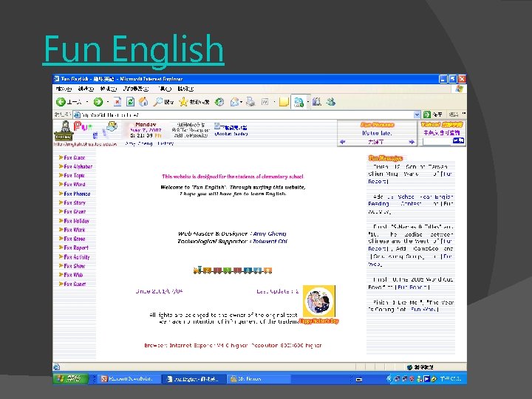Open the Fun Phonics sidebar link
The width and height of the screenshot is (532, 399).
77,194
